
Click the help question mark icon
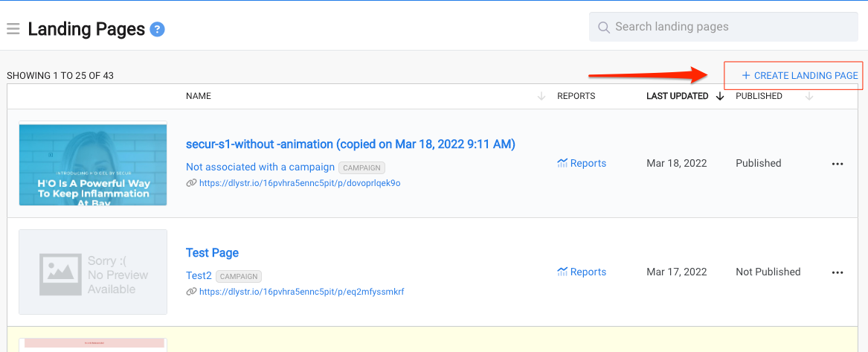click(157, 29)
